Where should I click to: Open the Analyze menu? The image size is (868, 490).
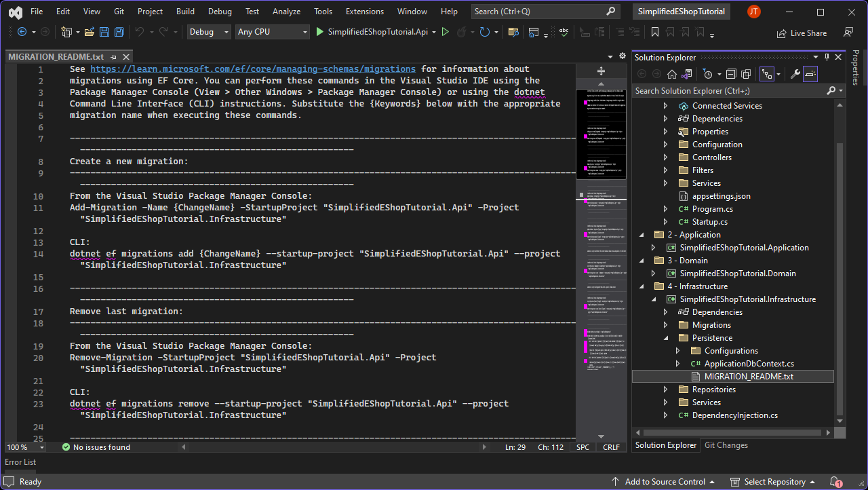tap(286, 12)
